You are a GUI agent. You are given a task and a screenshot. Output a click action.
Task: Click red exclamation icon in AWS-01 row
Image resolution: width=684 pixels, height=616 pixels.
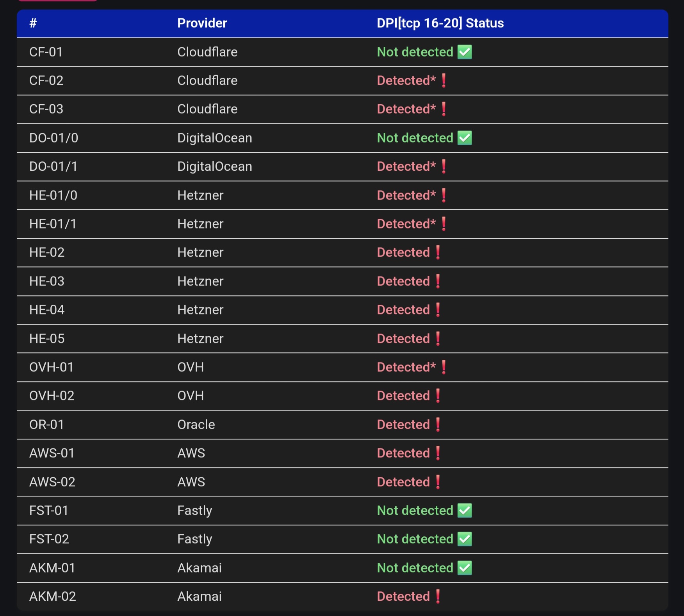pyautogui.click(x=438, y=453)
